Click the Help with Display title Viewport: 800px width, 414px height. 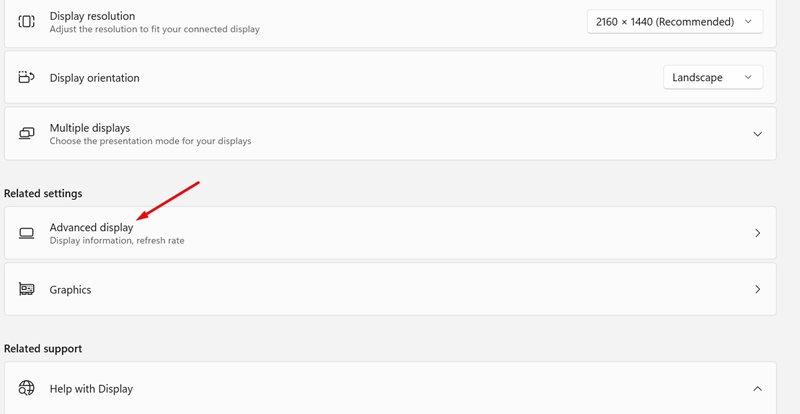click(x=91, y=388)
